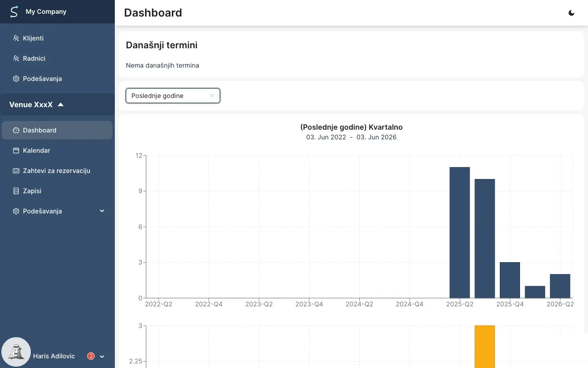Click the 2024-Q4 axis label
The height and width of the screenshot is (368, 588).
pyautogui.click(x=410, y=304)
